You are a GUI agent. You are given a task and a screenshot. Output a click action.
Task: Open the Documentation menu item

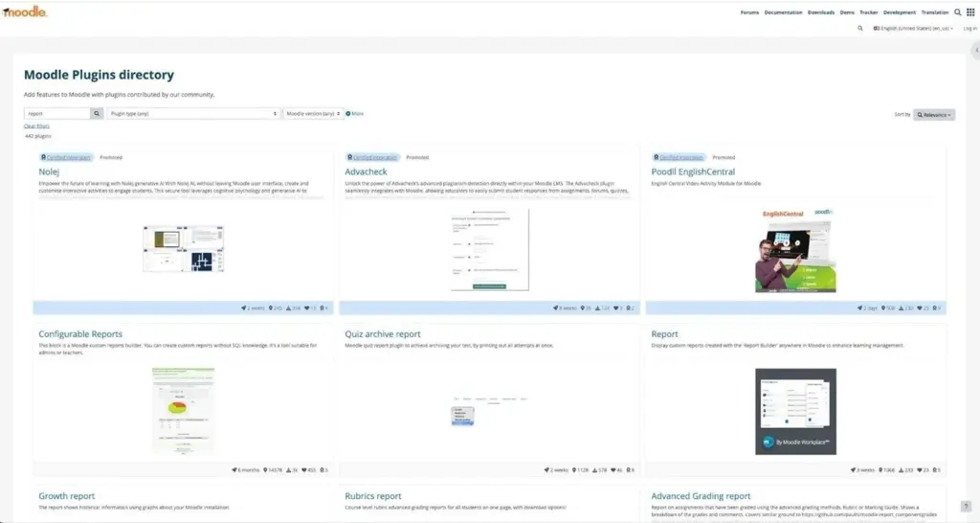pos(783,12)
